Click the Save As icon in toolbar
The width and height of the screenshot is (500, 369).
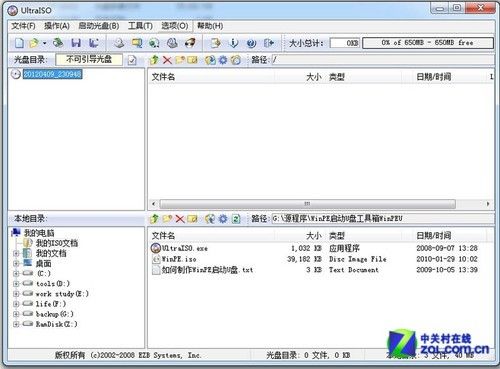[94, 43]
